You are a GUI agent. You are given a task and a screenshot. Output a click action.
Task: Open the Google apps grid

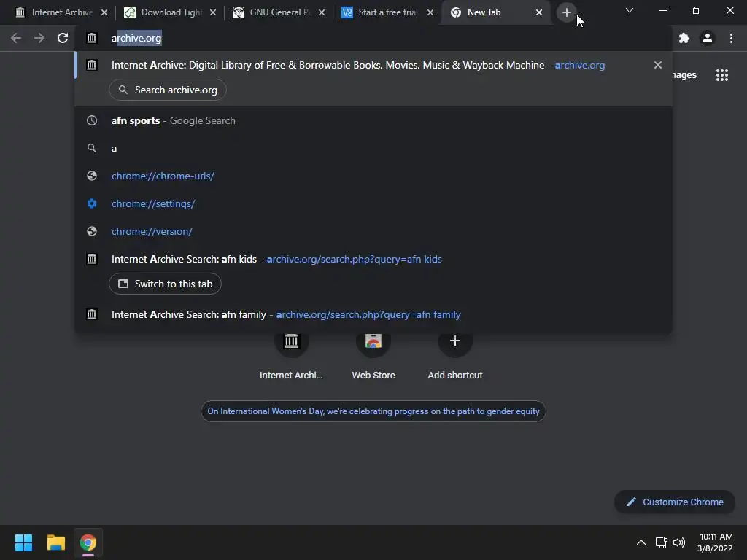pyautogui.click(x=722, y=75)
